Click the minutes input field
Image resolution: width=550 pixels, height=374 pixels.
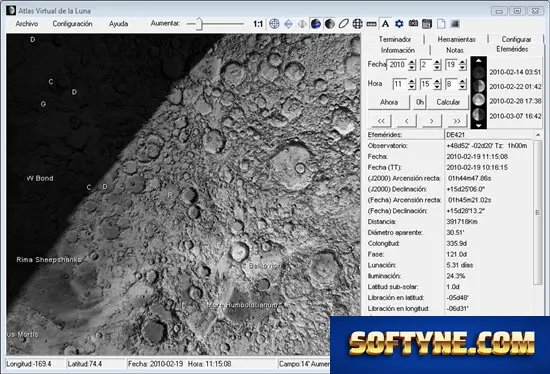point(426,84)
